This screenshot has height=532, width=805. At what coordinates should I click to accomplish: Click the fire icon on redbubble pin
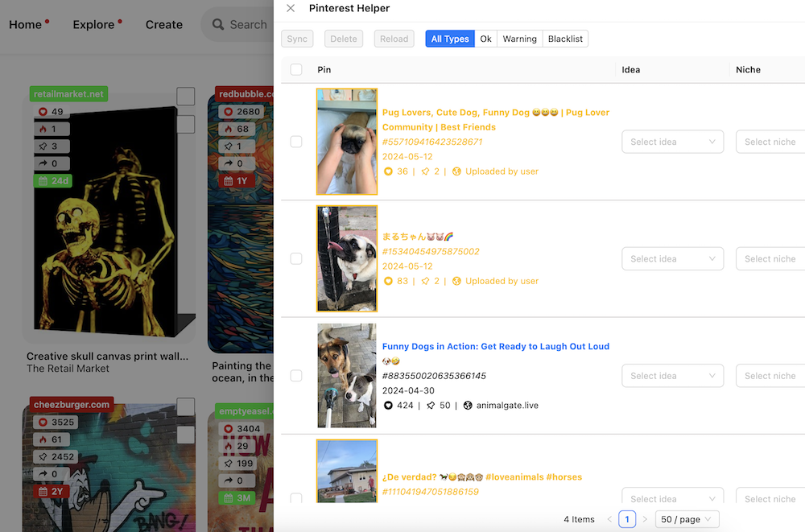(x=228, y=129)
